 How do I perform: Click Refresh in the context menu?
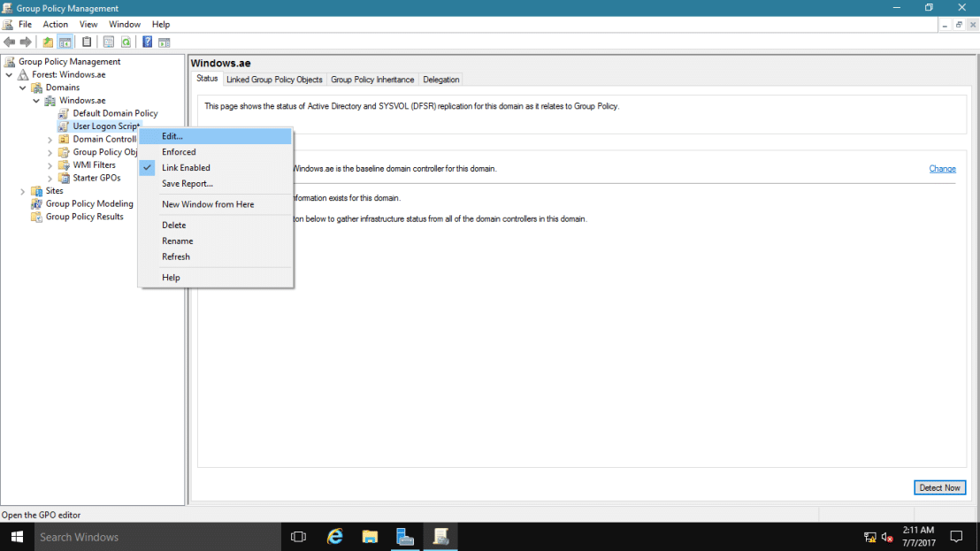click(215, 256)
